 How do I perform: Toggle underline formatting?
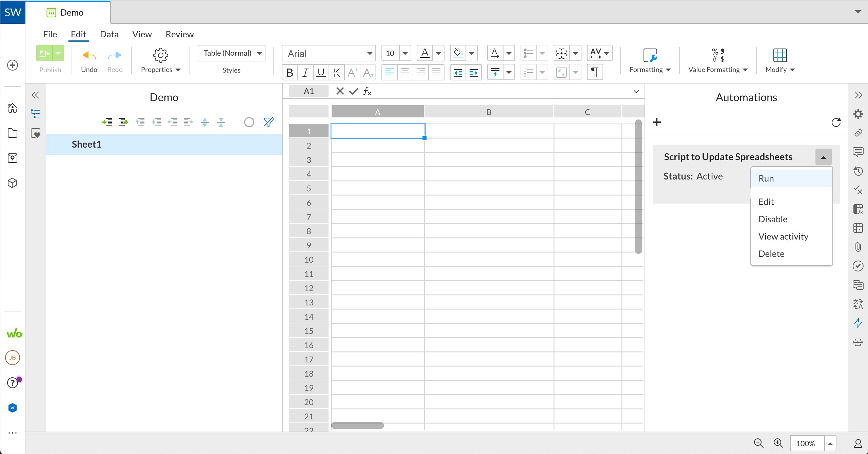coord(321,72)
